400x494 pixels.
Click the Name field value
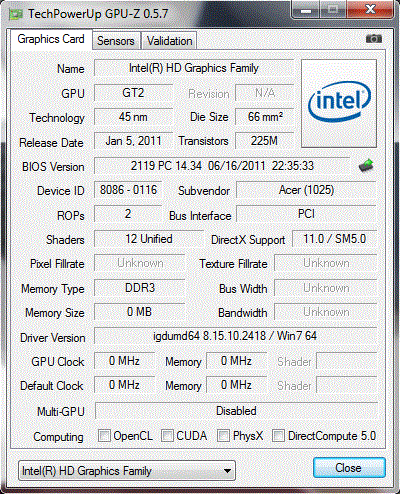coord(194,68)
